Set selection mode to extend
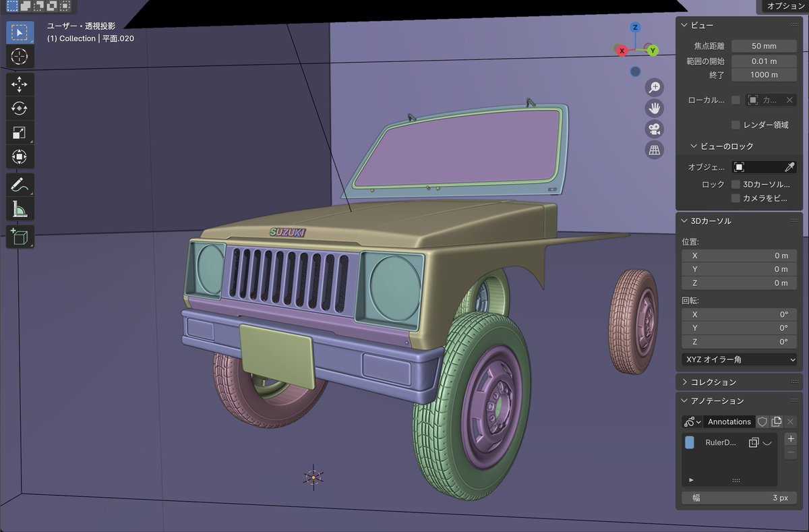This screenshot has width=809, height=532. pyautogui.click(x=25, y=6)
